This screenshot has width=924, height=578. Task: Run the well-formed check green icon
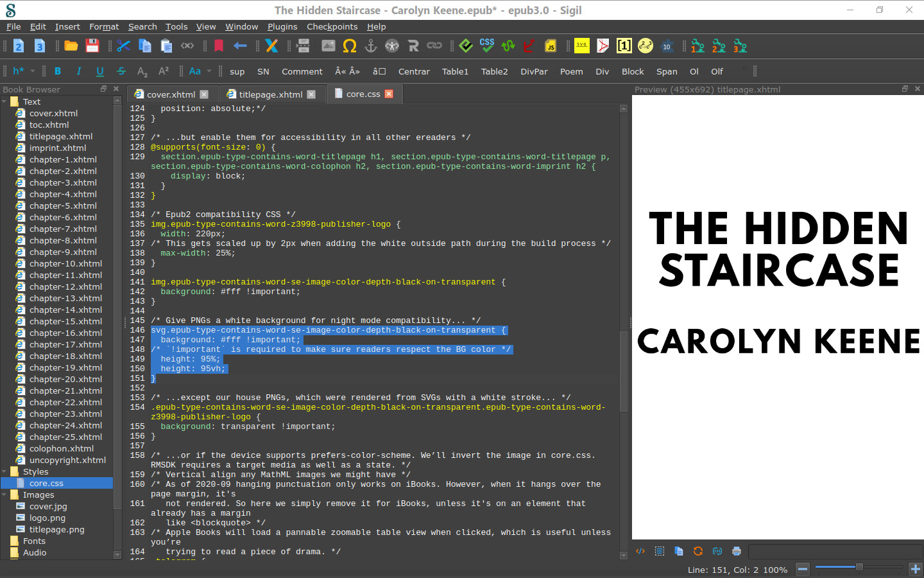508,46
